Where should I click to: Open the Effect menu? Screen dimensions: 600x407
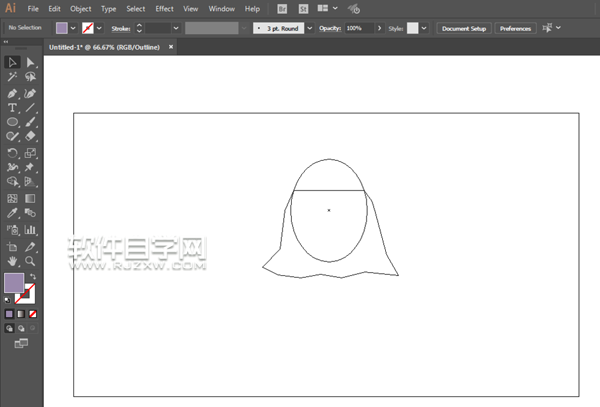point(164,8)
